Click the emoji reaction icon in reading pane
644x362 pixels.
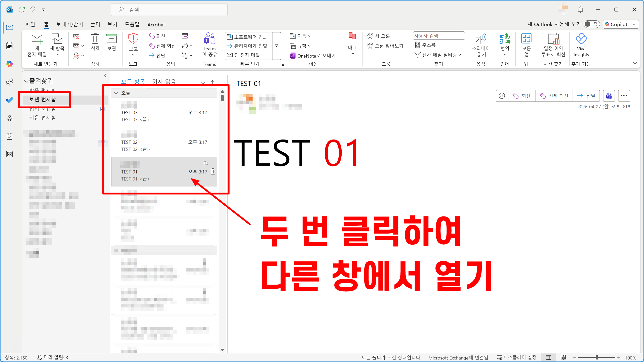coord(502,96)
